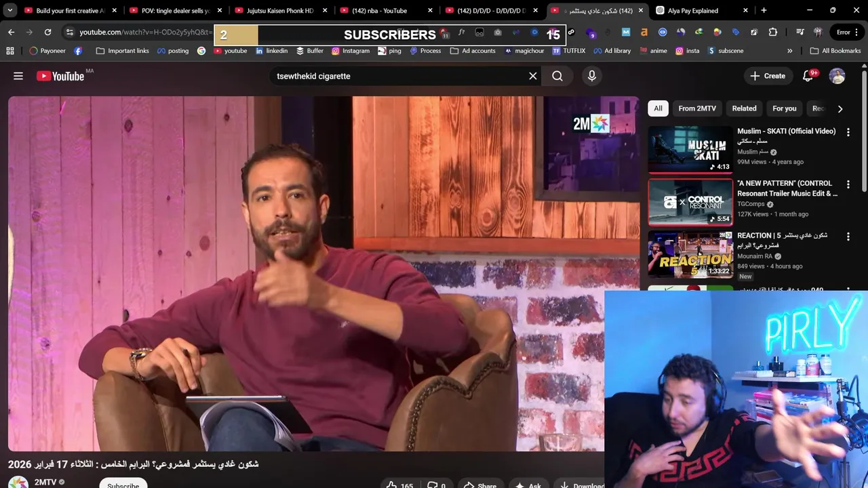Screen dimensions: 868x488
Task: Open the anime bookmark
Action: (x=653, y=51)
